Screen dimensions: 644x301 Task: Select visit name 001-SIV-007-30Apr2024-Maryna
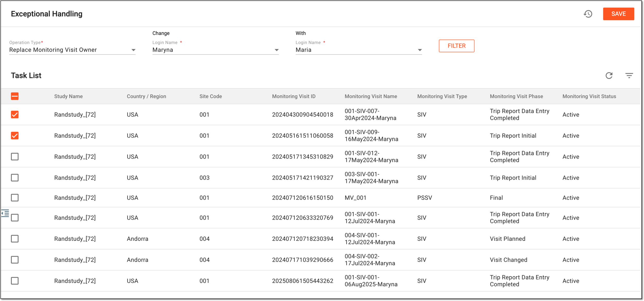370,115
